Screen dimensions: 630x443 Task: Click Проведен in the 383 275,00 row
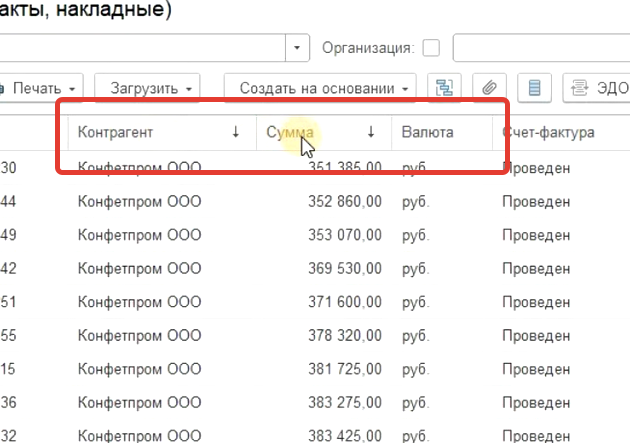point(536,402)
